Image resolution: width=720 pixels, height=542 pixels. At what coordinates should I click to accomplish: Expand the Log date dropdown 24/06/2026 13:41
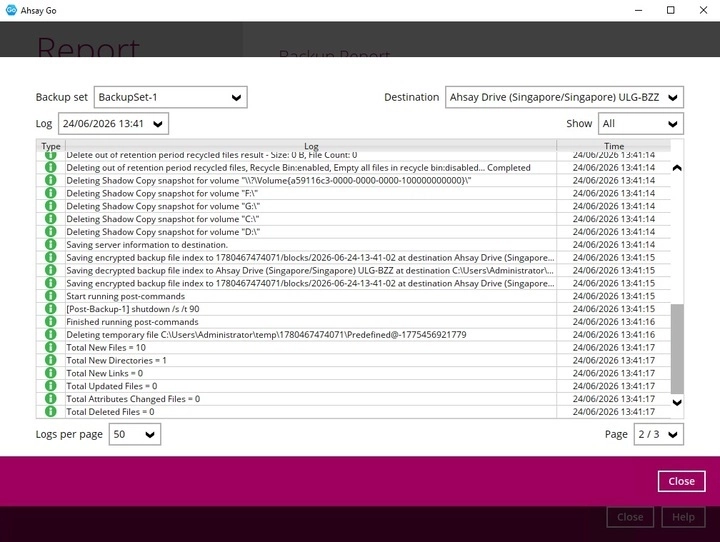click(x=113, y=124)
